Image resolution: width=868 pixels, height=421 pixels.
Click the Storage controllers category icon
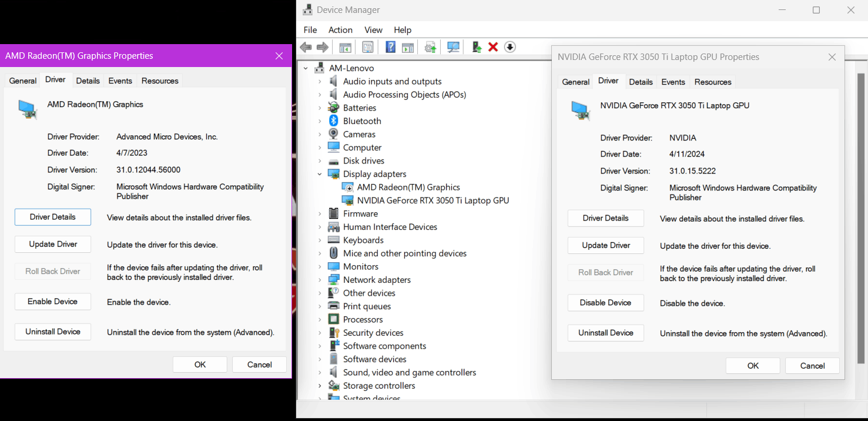coord(333,386)
